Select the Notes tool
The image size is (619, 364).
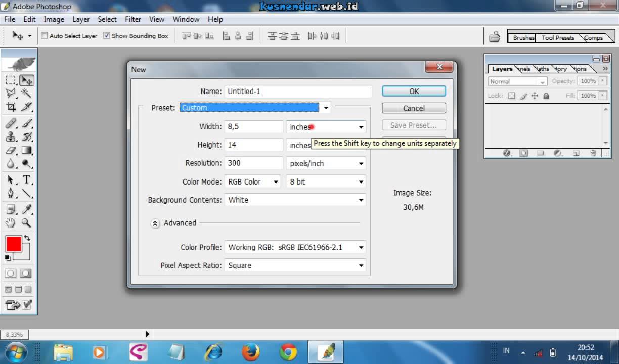point(11,209)
